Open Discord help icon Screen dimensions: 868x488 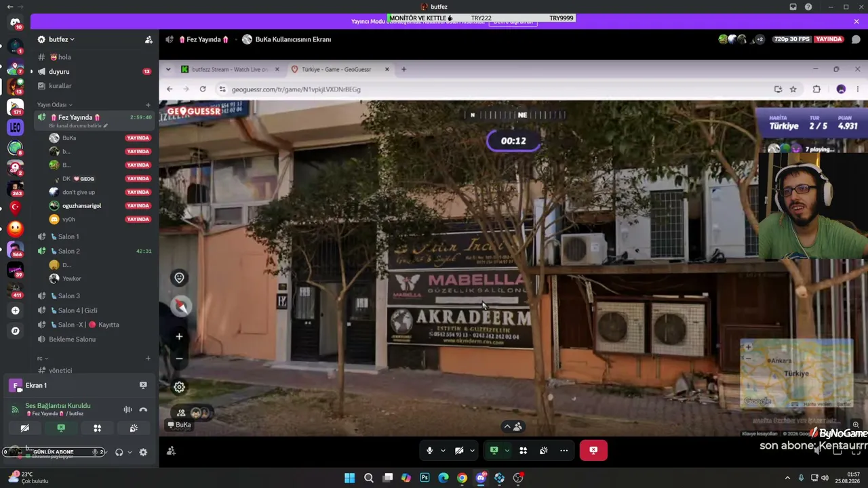pyautogui.click(x=808, y=7)
